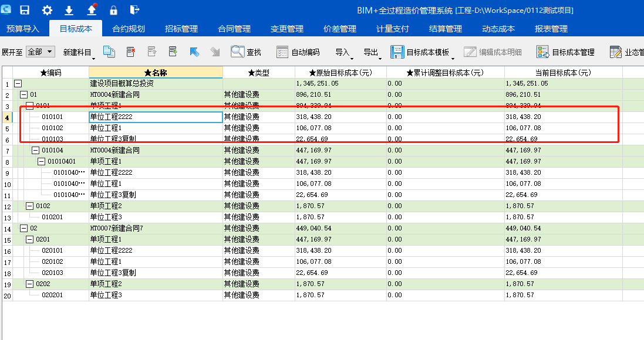This screenshot has width=644, height=340.
Task: Collapse tree node 01010401
Action: point(41,161)
